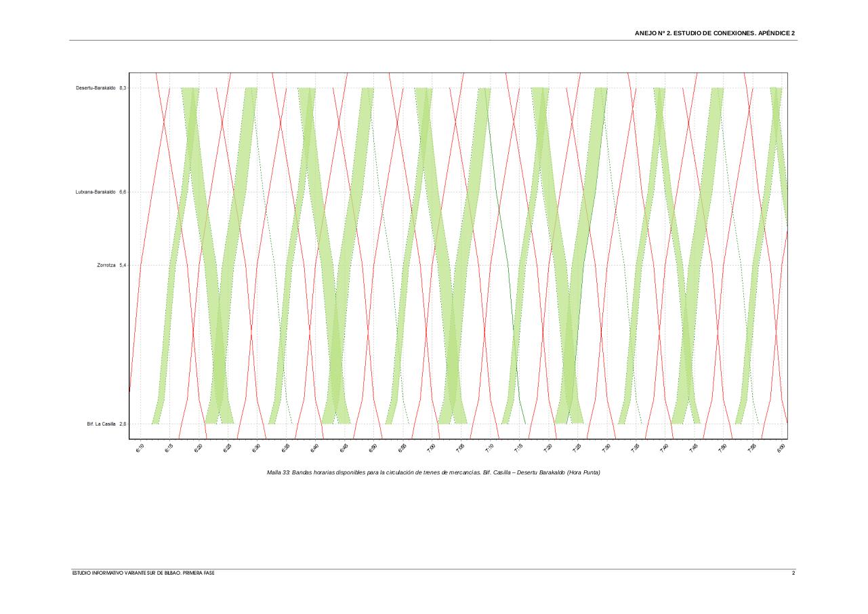
Task: Click the Malla 33 chart caption
Action: click(434, 472)
